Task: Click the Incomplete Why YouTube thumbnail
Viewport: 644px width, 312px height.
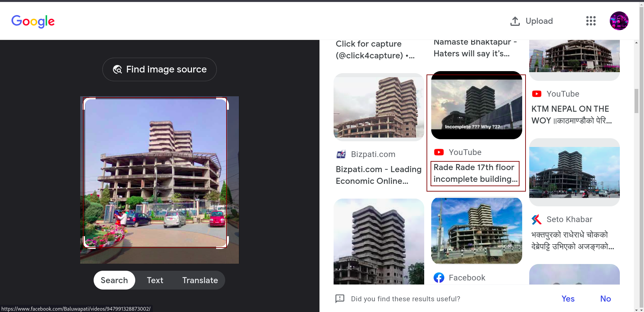Action: click(x=476, y=105)
